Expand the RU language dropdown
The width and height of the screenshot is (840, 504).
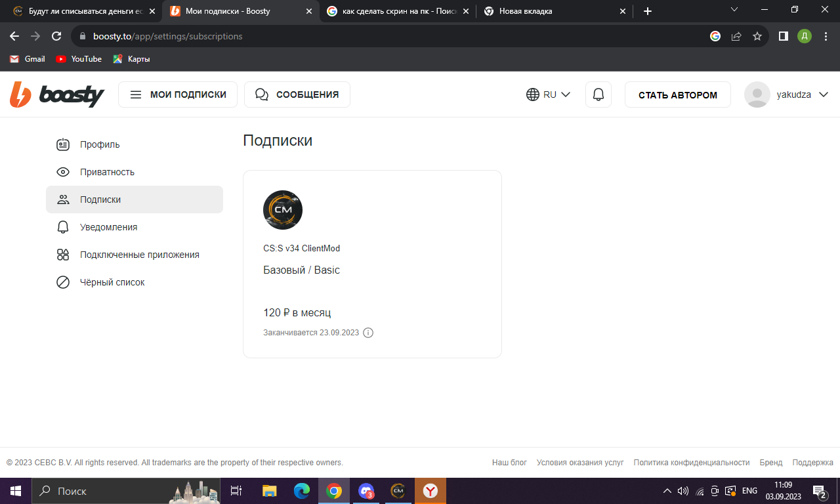point(548,94)
